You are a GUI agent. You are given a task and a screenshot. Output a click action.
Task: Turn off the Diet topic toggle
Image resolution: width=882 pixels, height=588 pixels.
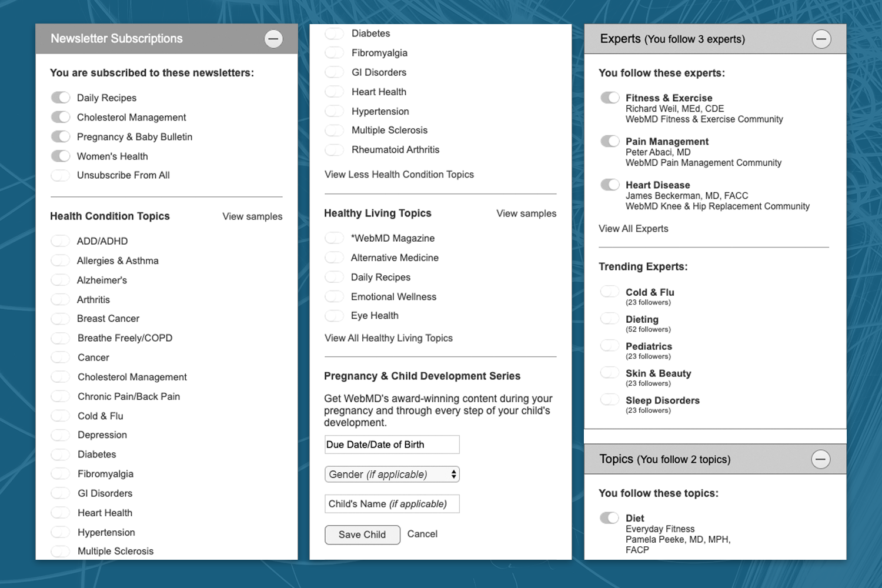pos(610,517)
